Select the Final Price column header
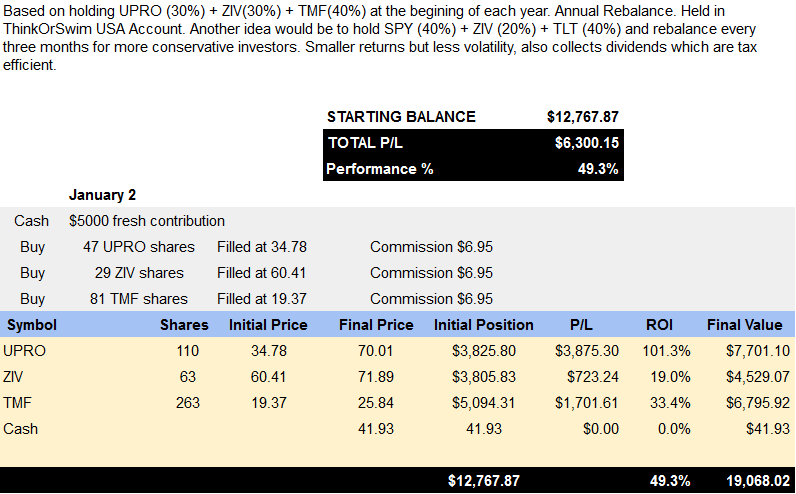796x494 pixels. (376, 325)
